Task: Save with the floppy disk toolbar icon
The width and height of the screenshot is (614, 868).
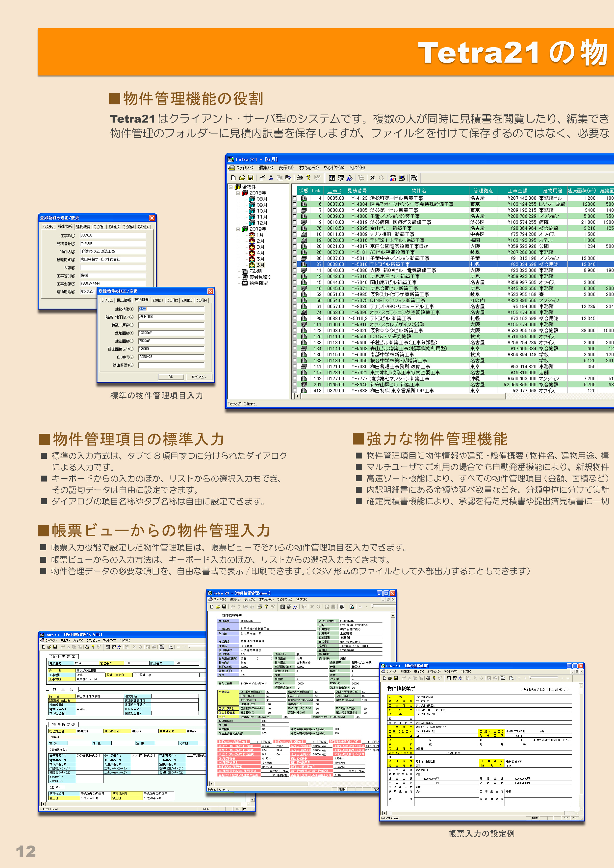Action: coord(250,178)
